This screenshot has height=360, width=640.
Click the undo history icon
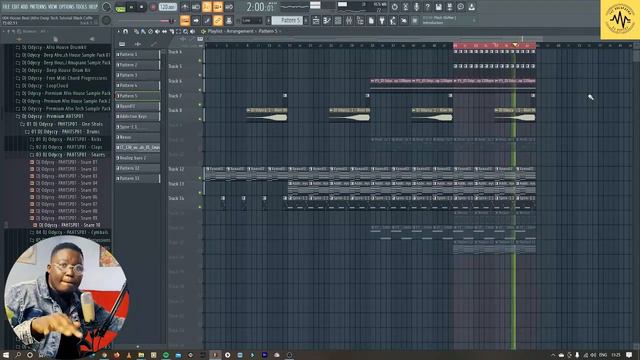tap(394, 7)
